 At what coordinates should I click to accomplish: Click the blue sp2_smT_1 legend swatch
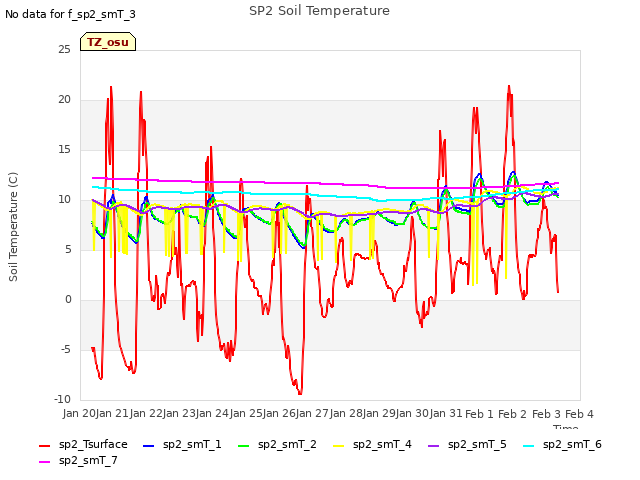[149, 446]
